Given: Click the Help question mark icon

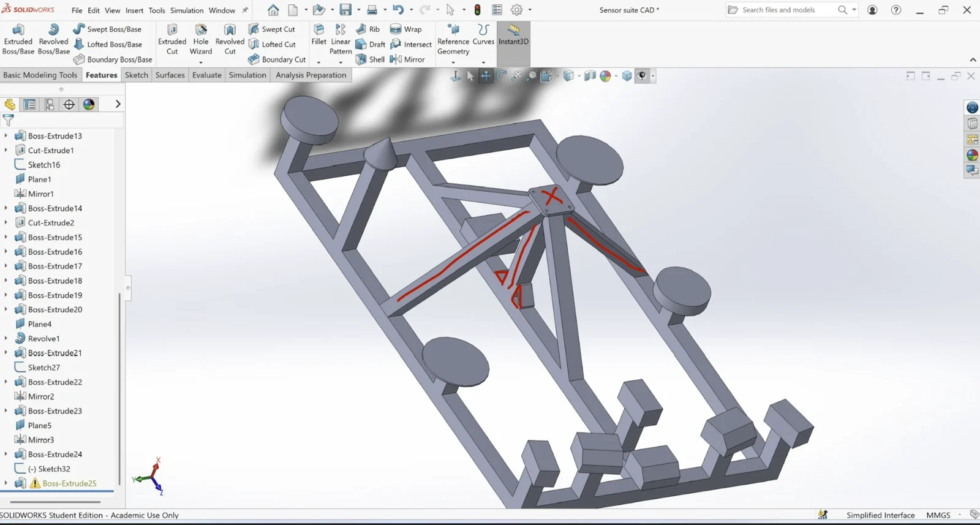Looking at the screenshot, I should point(896,10).
